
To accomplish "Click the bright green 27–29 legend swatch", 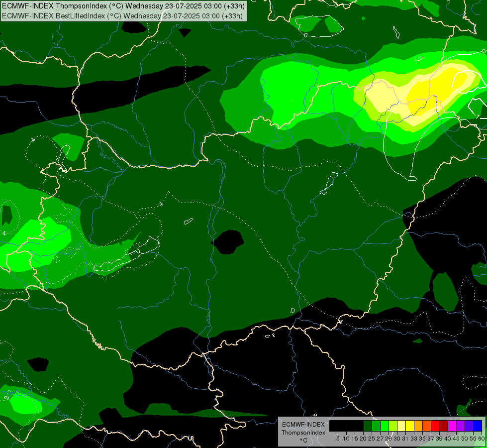I will [x=385, y=426].
